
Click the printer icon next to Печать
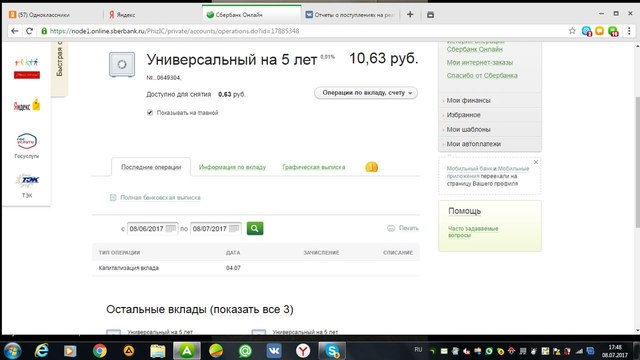click(x=391, y=228)
